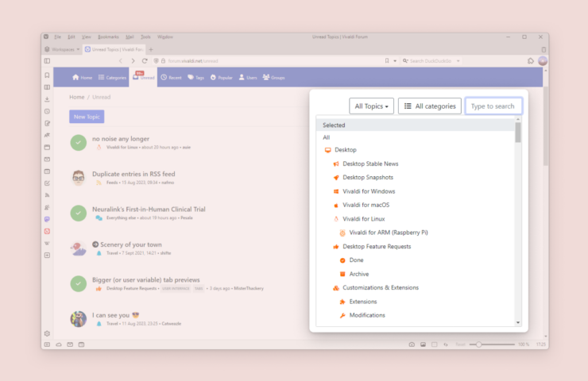Screen dimensions: 588x381
Task: Open the Calendar panel in the sidebar
Action: point(47,171)
